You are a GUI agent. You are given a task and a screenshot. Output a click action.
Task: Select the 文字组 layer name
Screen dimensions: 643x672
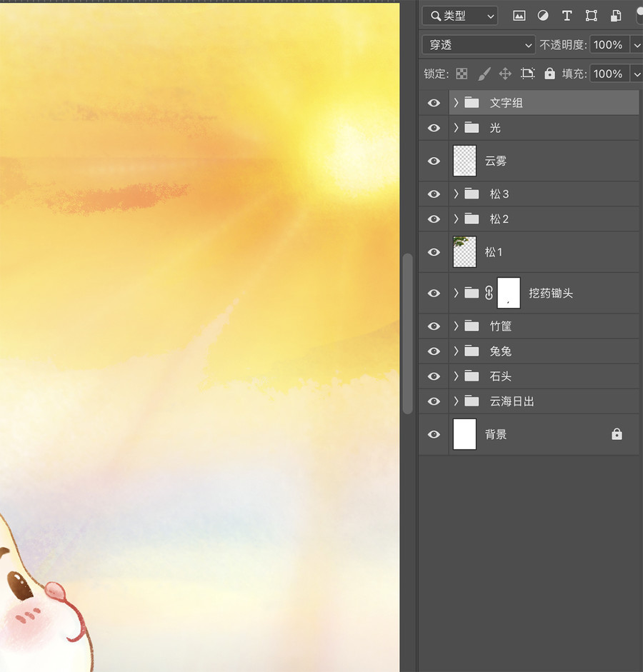click(x=507, y=103)
